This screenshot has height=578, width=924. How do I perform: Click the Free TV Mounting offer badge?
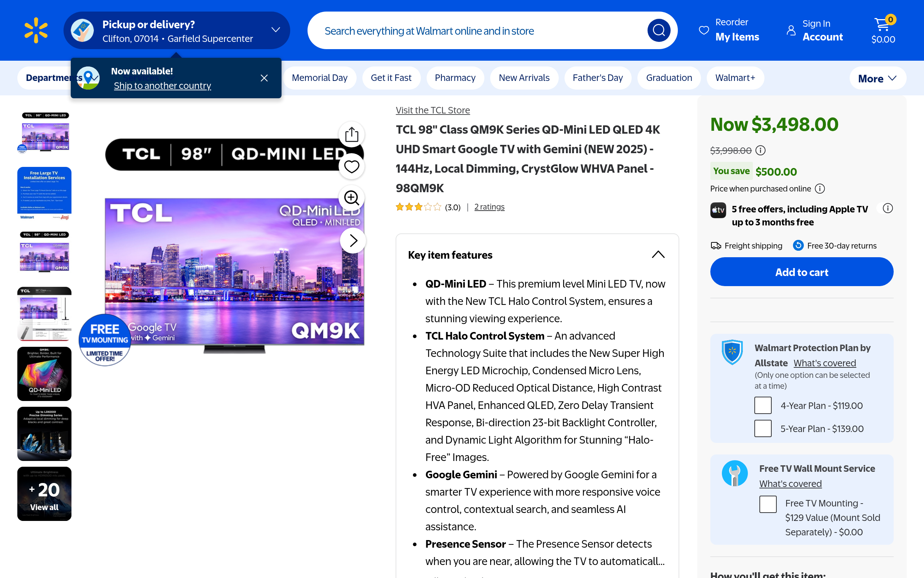click(x=105, y=340)
